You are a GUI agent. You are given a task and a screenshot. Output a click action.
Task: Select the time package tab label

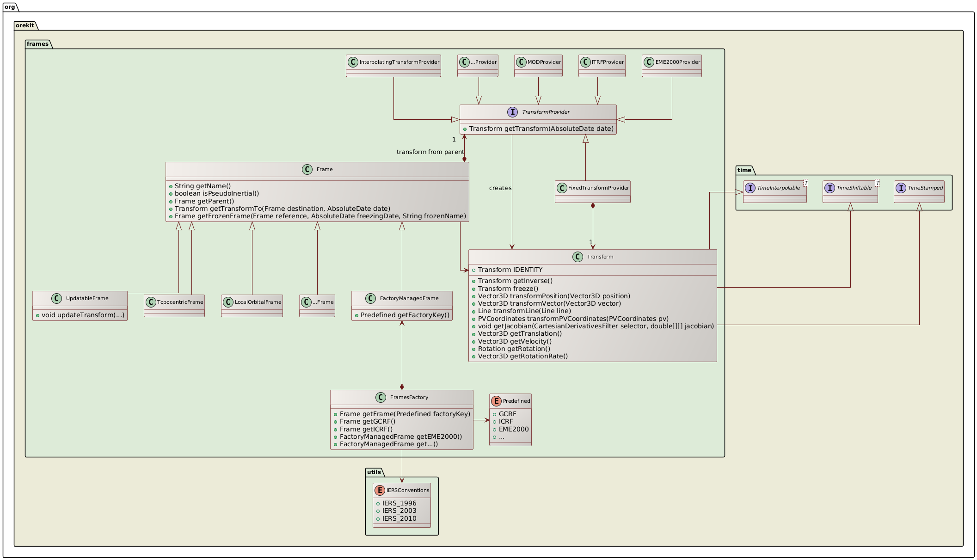pos(744,170)
